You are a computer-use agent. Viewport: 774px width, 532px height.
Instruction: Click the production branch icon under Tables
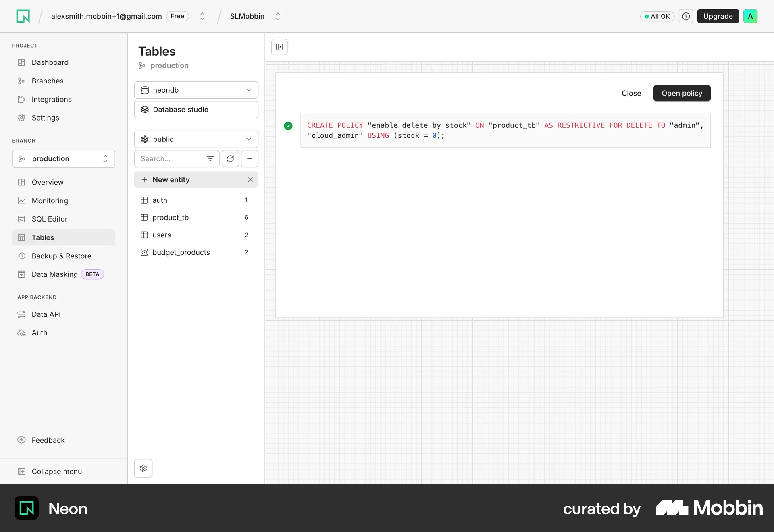pyautogui.click(x=142, y=66)
